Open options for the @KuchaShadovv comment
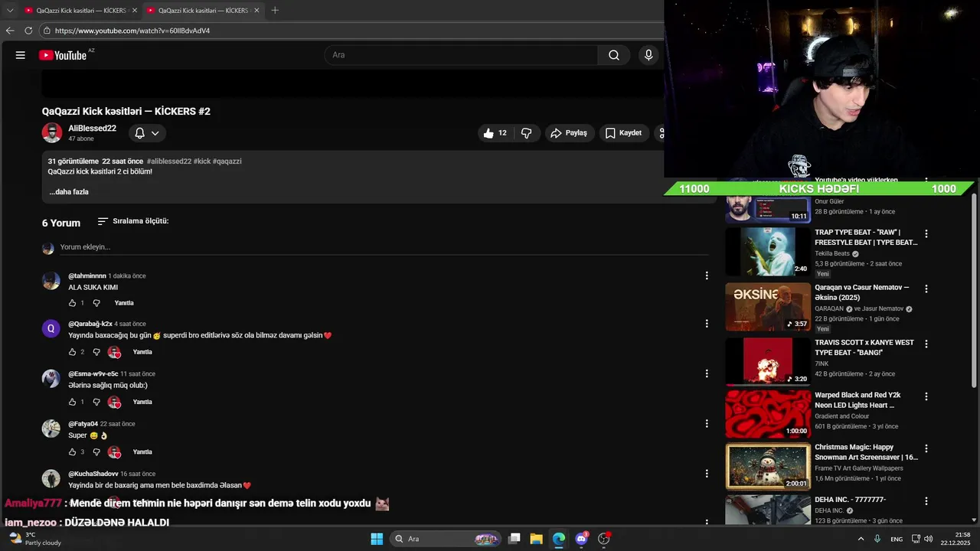Viewport: 980px width, 551px height. pos(707,474)
